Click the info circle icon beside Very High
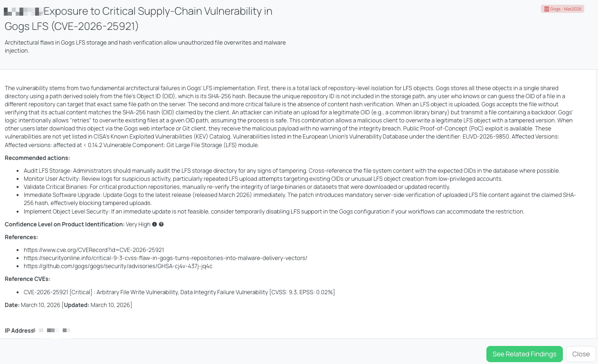598x364 pixels. (x=154, y=224)
